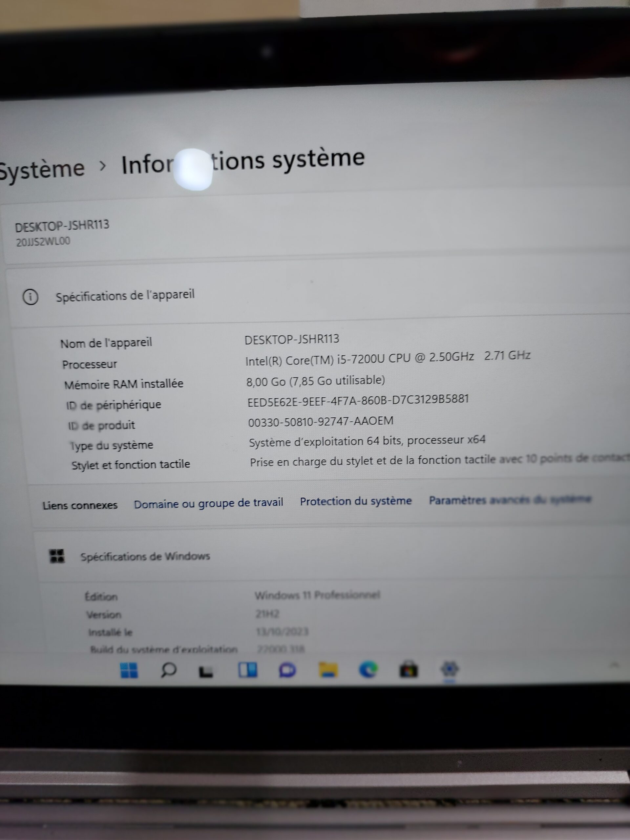Viewport: 630px width, 840px height.
Task: Select Système d'exploitation 64 bits value
Action: pyautogui.click(x=367, y=441)
